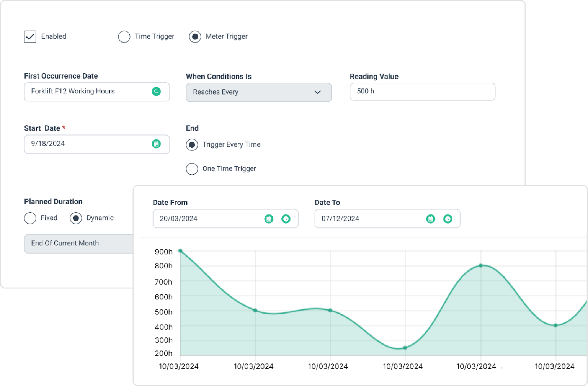Click the Trigger Every Time option
The height and width of the screenshot is (386, 588).
tap(192, 144)
